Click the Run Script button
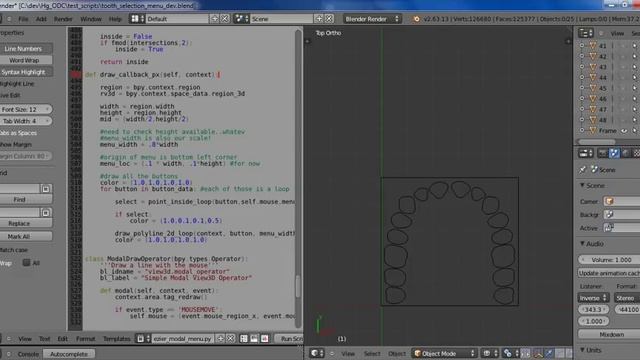This screenshot has width=640, height=360. [x=289, y=339]
